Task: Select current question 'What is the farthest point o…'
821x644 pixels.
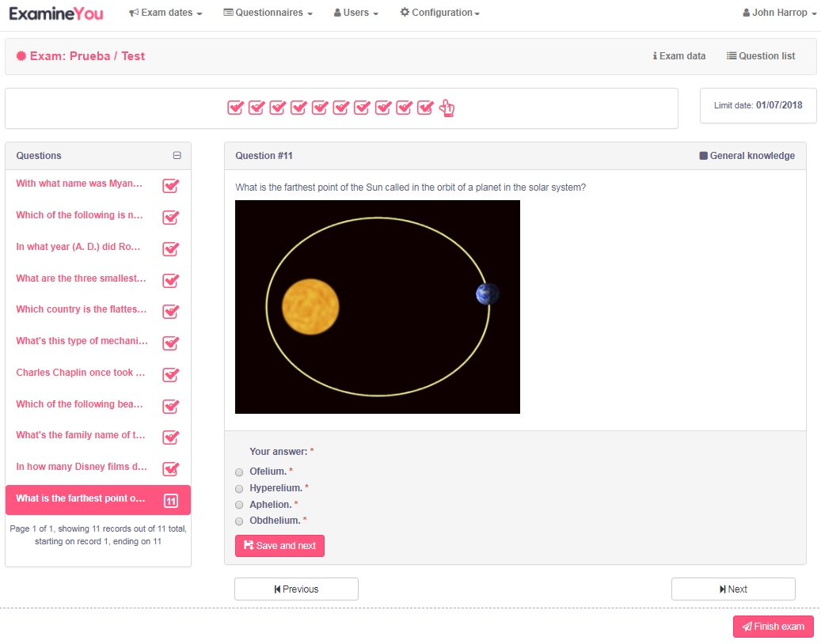Action: (x=98, y=500)
